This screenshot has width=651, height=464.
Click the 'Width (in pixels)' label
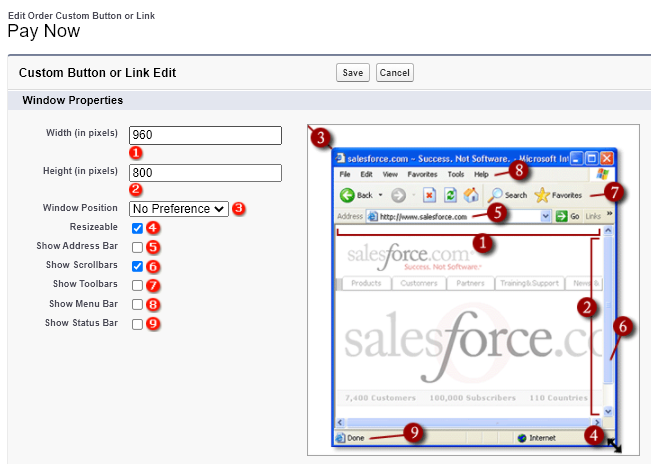pos(82,133)
